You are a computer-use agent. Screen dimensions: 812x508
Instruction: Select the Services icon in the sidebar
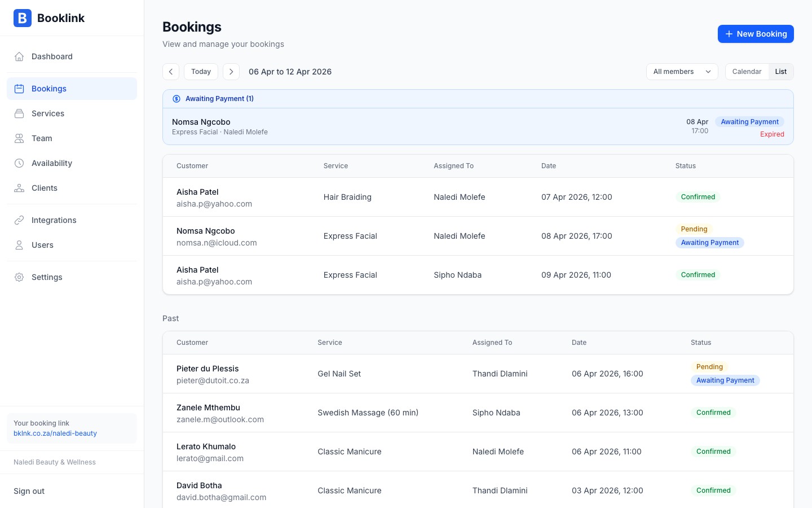tap(19, 113)
